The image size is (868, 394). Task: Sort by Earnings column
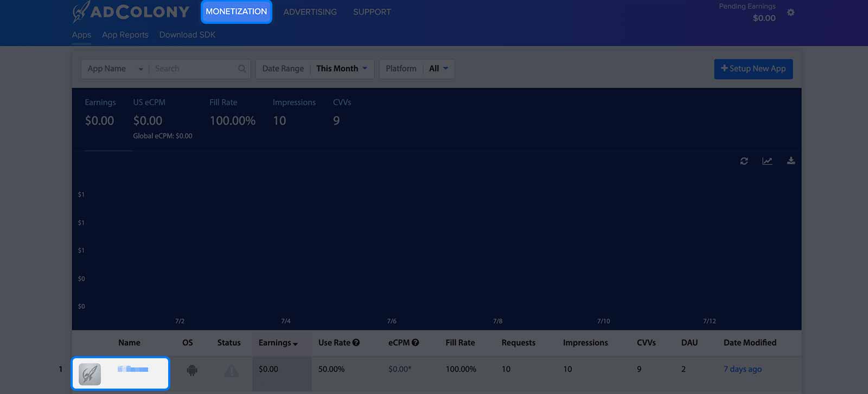278,343
